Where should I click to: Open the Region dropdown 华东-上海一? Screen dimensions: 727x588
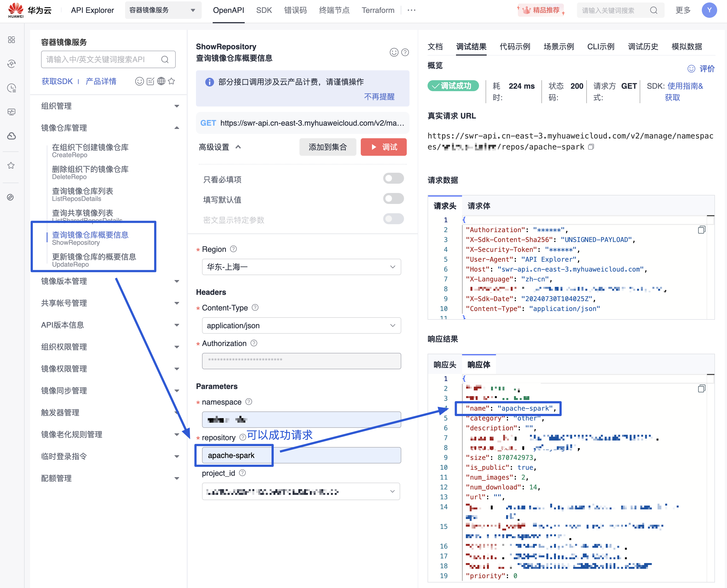[301, 267]
